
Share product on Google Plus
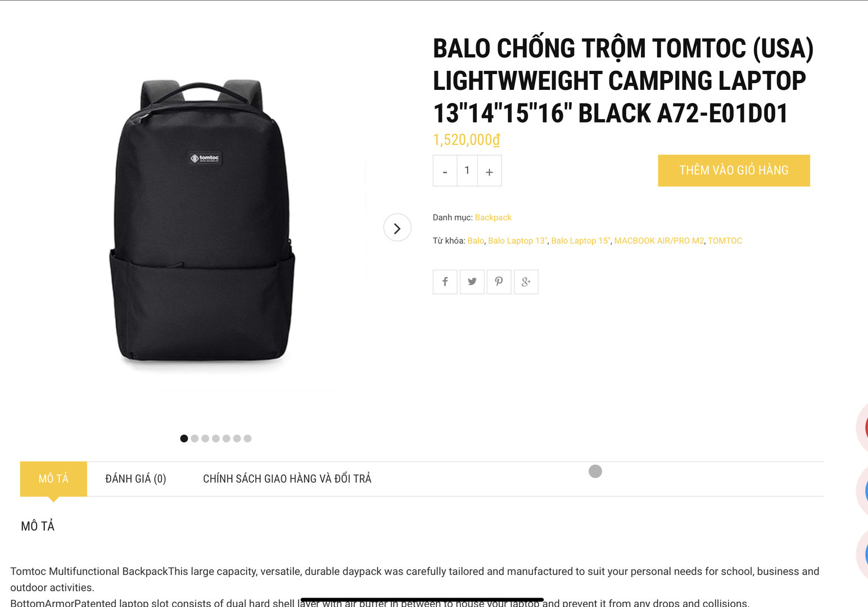(526, 282)
